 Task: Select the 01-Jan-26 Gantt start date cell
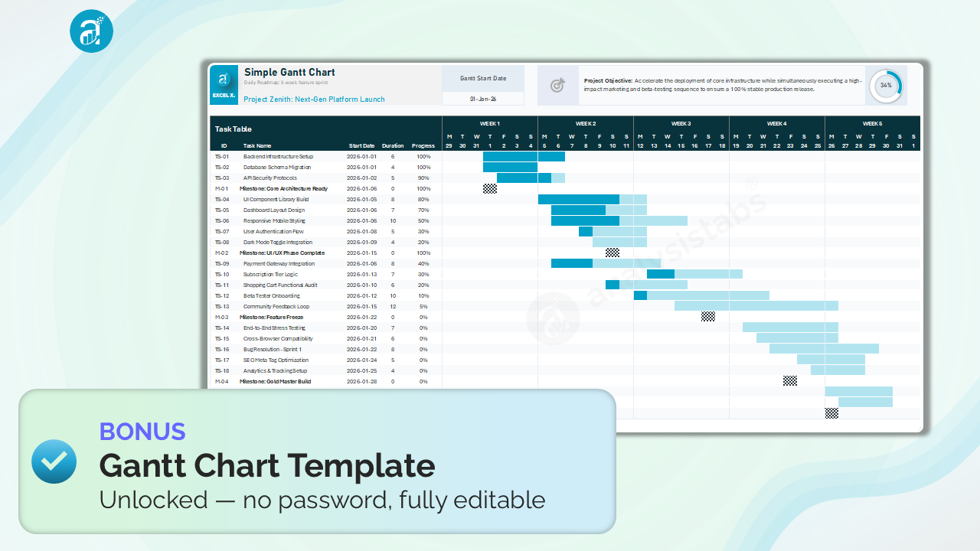tap(483, 99)
